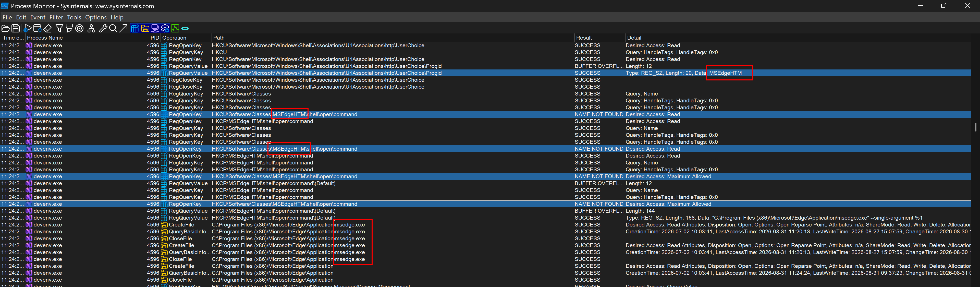Click detail 'Type: REG_SZ, Length: 20, Data: MSEdgeHTM'
The image size is (980, 287).
tap(684, 73)
